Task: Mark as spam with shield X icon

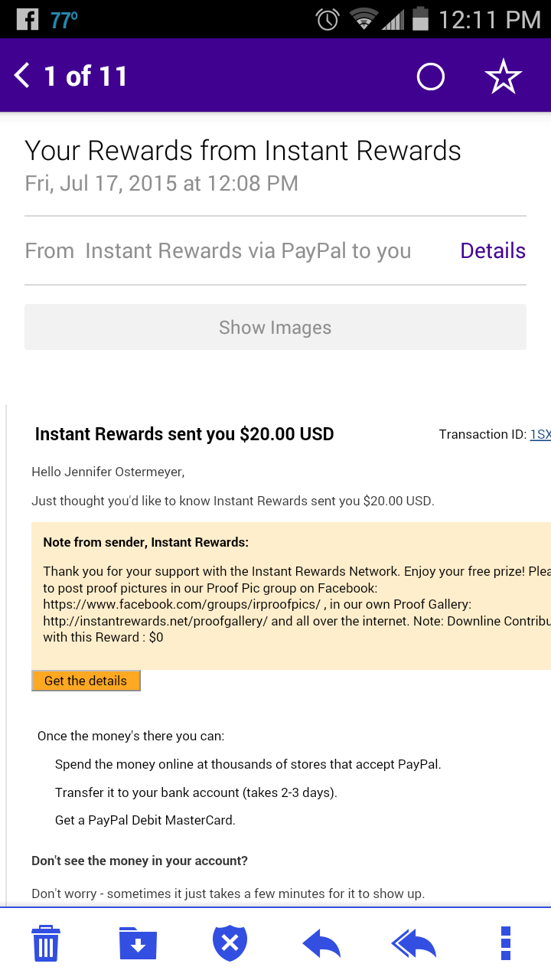Action: [230, 943]
